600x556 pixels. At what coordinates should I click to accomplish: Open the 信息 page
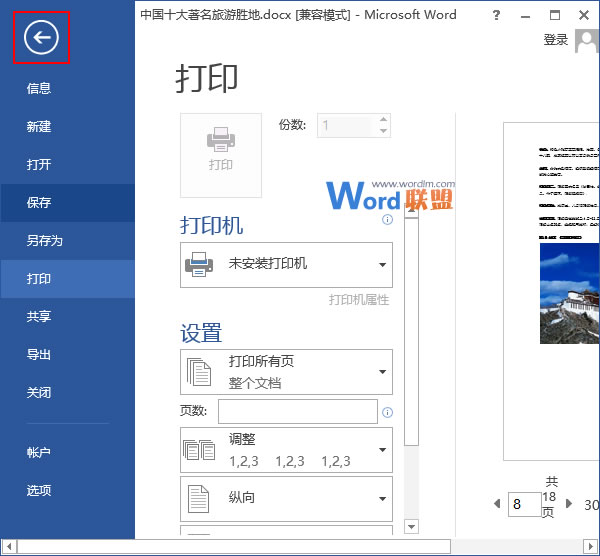(39, 88)
